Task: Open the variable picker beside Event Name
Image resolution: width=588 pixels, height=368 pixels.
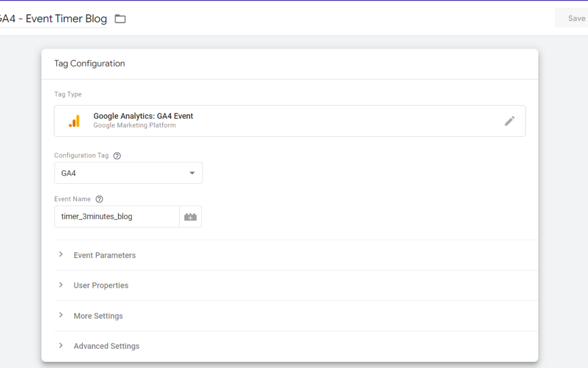Action: click(190, 217)
